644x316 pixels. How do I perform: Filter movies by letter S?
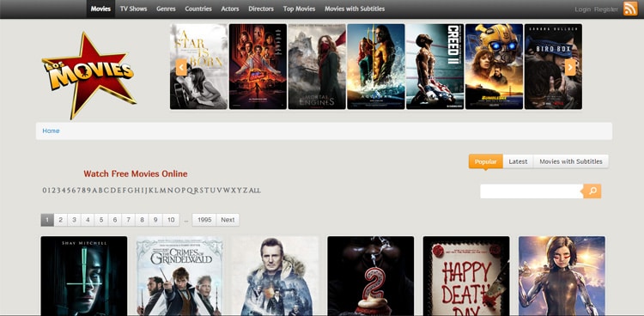pyautogui.click(x=201, y=191)
